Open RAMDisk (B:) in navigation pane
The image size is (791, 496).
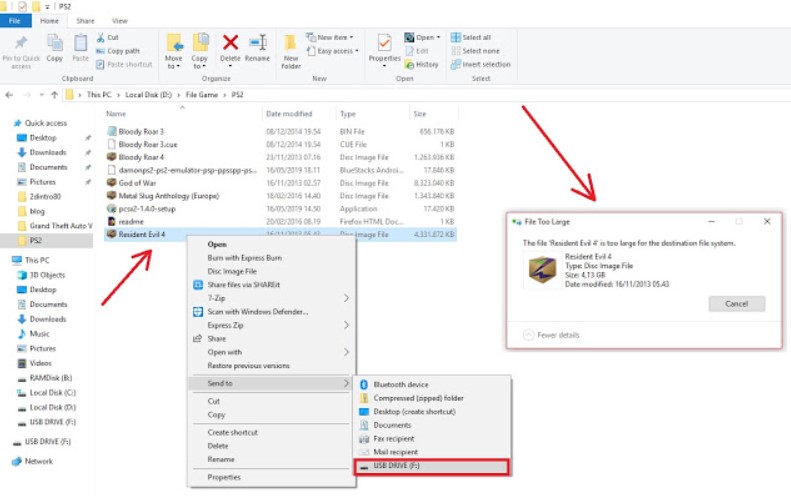click(x=50, y=378)
